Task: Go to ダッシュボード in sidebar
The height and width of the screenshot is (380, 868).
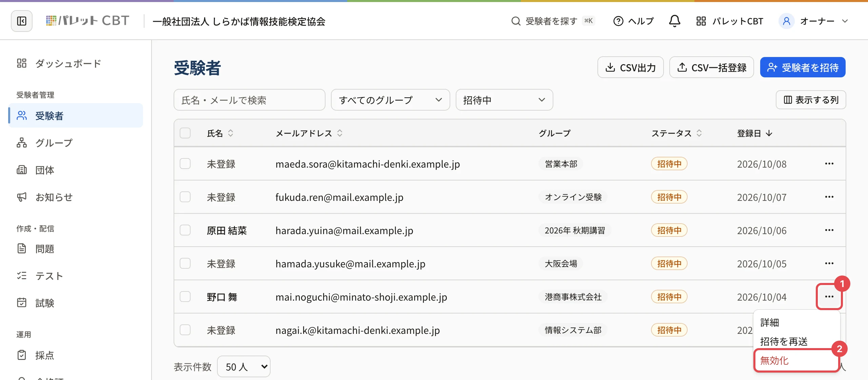Action: point(76,63)
